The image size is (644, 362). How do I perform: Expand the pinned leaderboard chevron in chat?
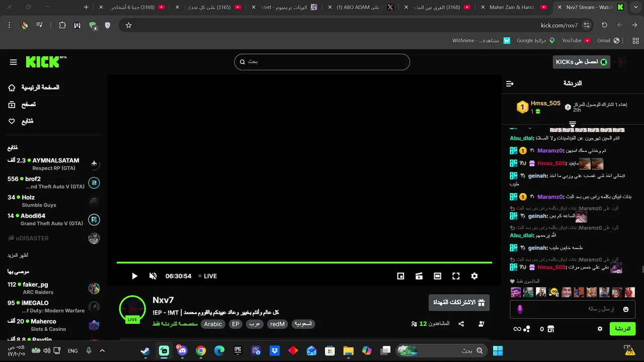click(x=572, y=123)
